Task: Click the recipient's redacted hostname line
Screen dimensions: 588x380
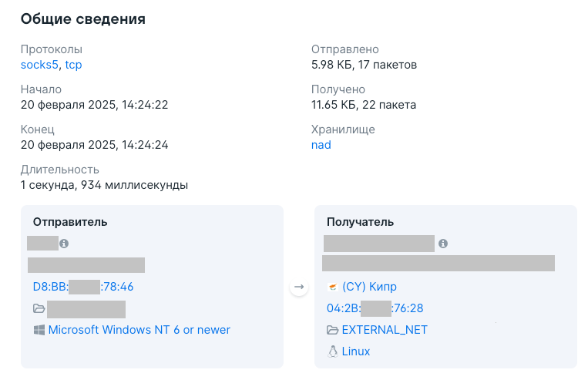Action: [438, 263]
